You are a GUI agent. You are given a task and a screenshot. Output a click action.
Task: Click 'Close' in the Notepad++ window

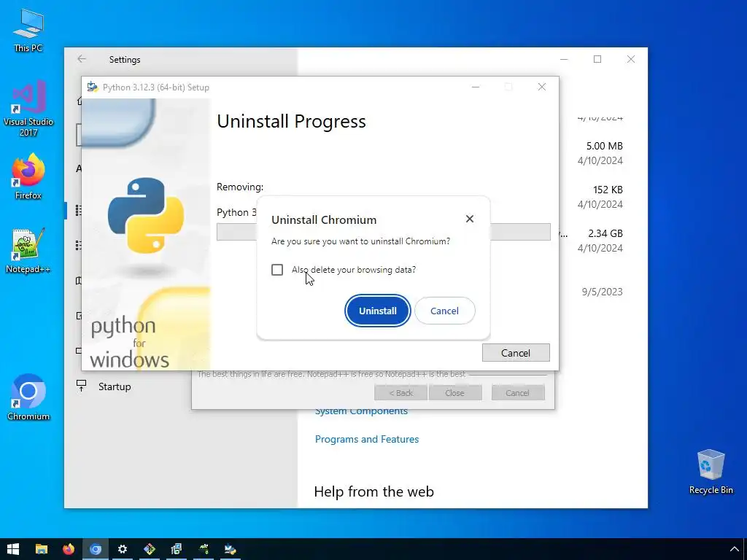coord(455,393)
